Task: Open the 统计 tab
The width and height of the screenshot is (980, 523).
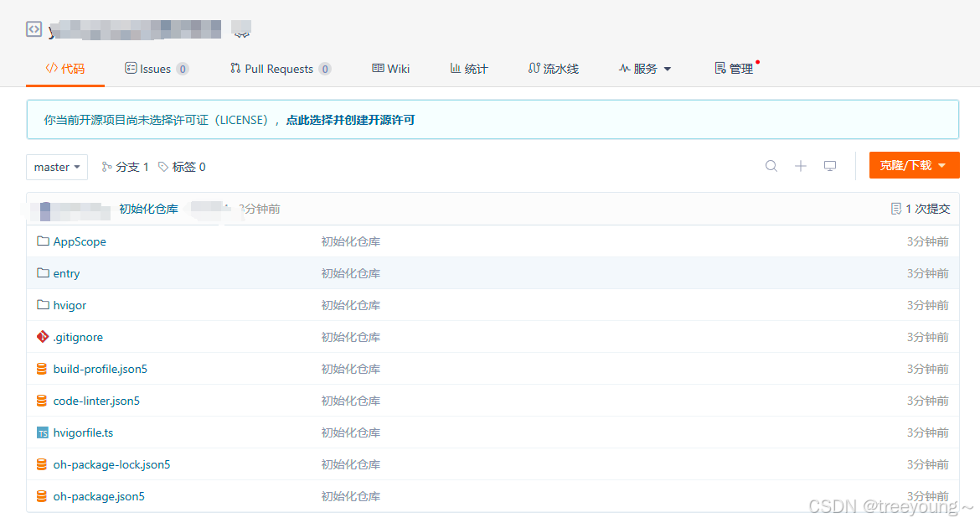Action: pos(469,69)
